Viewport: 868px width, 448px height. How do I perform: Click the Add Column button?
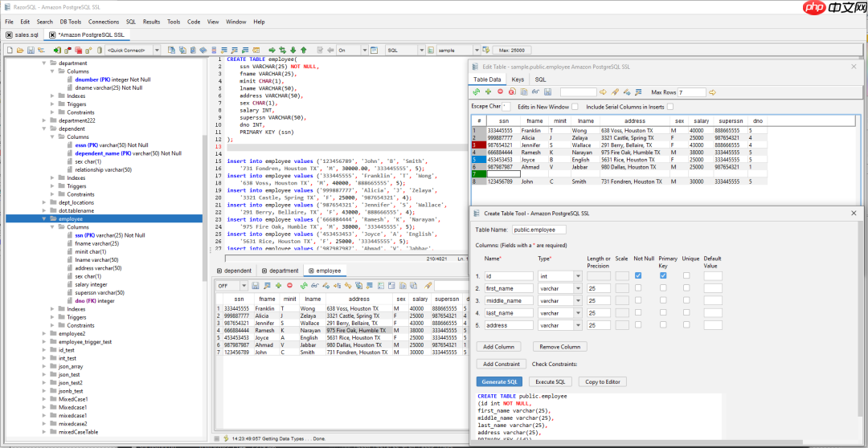click(x=498, y=347)
